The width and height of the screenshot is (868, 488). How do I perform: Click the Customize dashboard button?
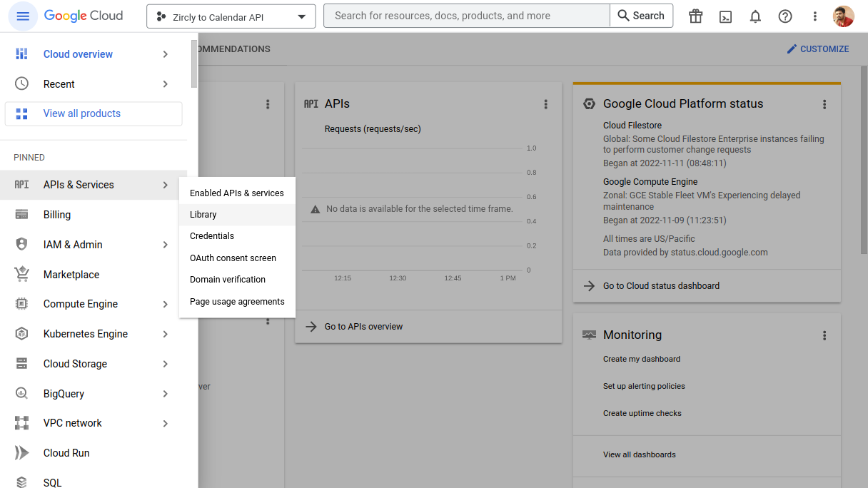pos(818,49)
